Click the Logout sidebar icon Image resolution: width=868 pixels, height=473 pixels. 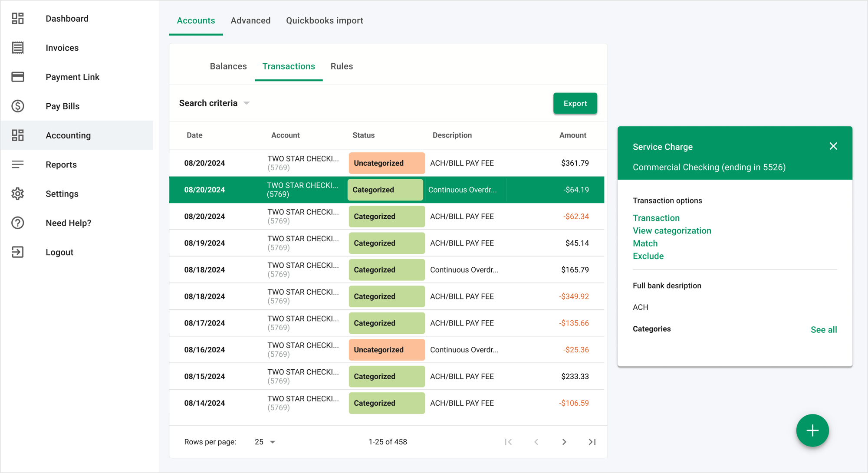point(17,252)
